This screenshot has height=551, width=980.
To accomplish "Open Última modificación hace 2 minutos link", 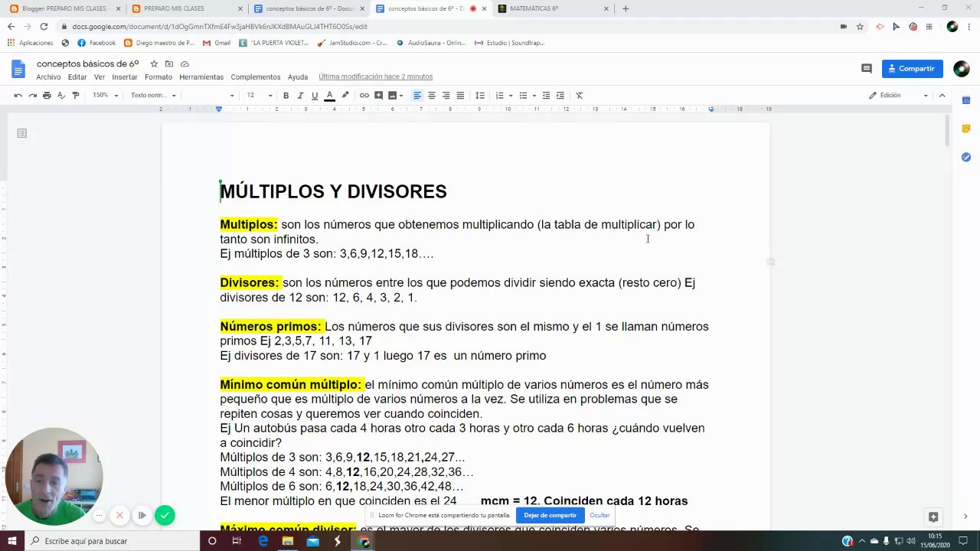I will pos(376,77).
